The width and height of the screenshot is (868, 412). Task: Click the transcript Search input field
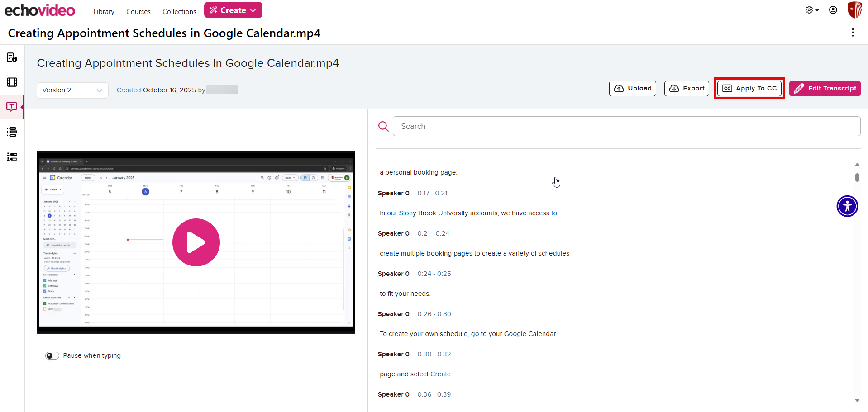click(626, 126)
